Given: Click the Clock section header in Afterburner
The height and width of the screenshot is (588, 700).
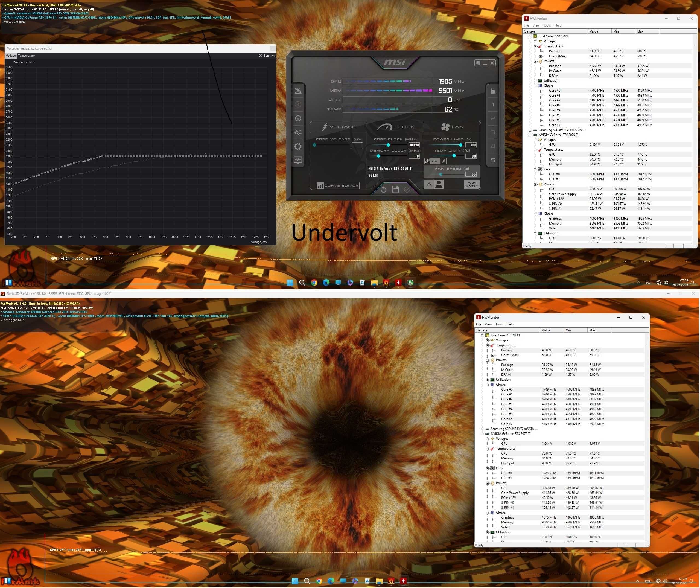Looking at the screenshot, I should point(395,127).
